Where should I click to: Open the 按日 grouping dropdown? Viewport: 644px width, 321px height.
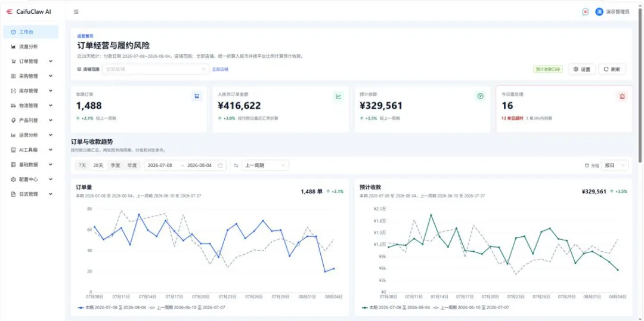(614, 165)
